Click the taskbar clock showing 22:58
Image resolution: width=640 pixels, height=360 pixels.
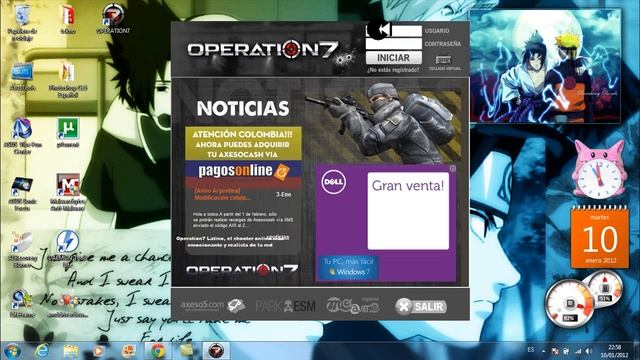pos(614,351)
